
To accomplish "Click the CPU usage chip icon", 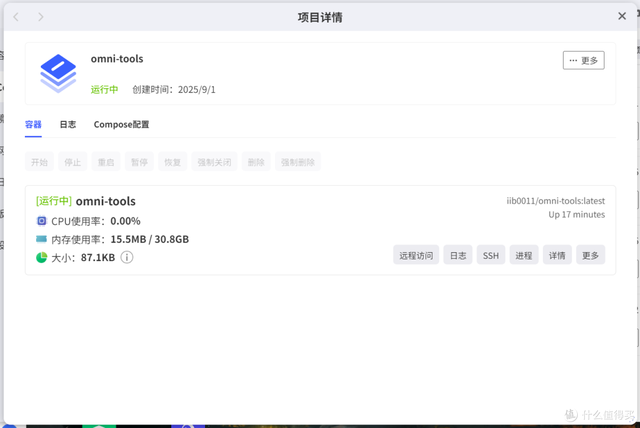I will pyautogui.click(x=42, y=221).
